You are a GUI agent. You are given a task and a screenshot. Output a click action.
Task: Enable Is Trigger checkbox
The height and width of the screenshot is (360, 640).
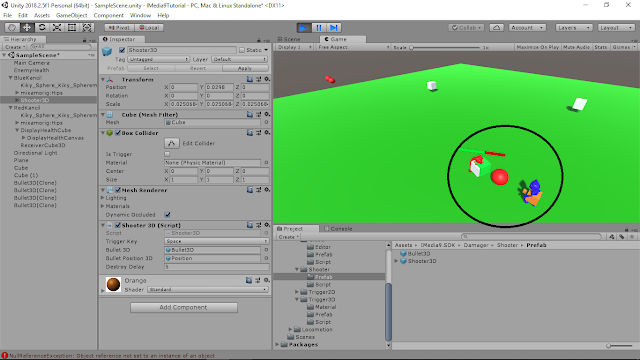[x=167, y=154]
